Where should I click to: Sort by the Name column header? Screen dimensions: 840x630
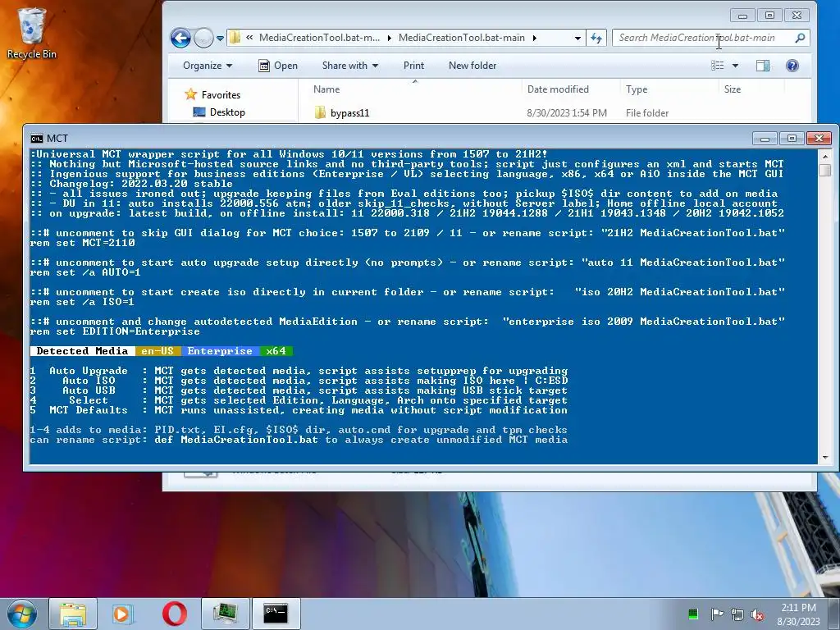click(326, 89)
